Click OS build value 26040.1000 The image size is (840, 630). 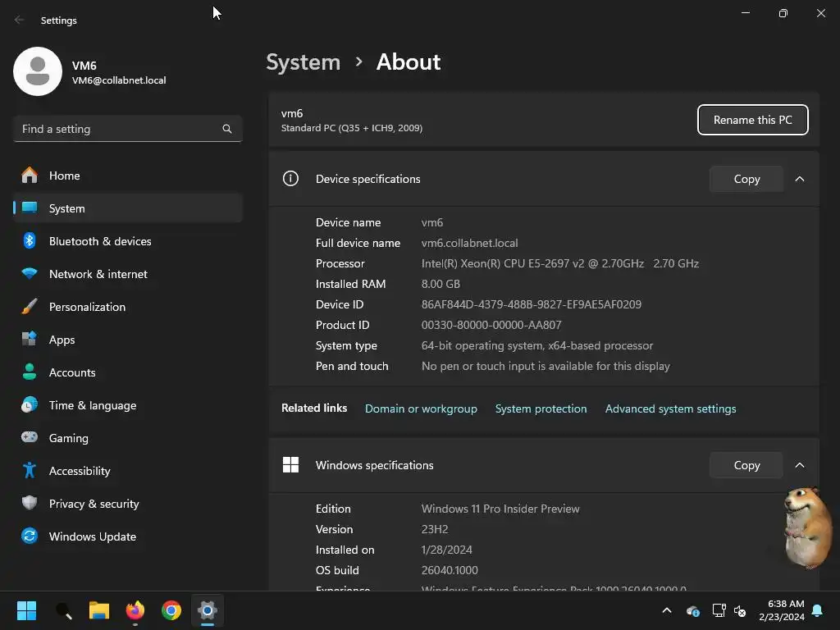(x=450, y=571)
